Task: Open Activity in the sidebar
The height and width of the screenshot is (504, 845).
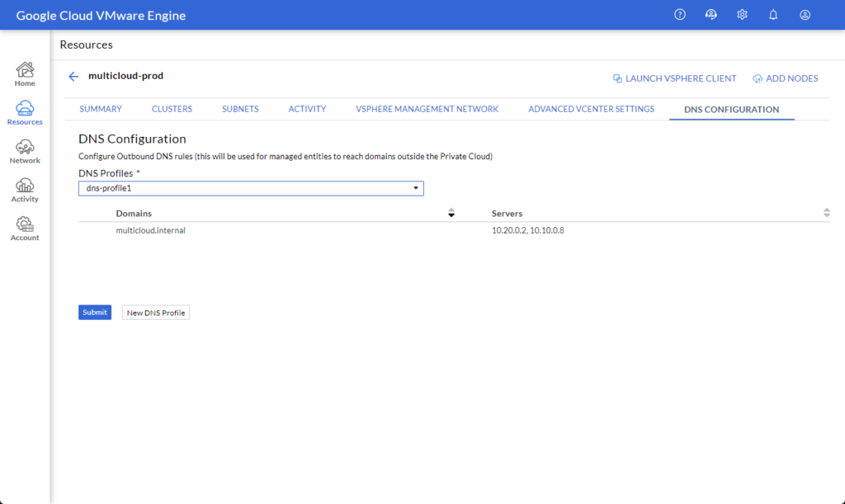Action: tap(25, 191)
